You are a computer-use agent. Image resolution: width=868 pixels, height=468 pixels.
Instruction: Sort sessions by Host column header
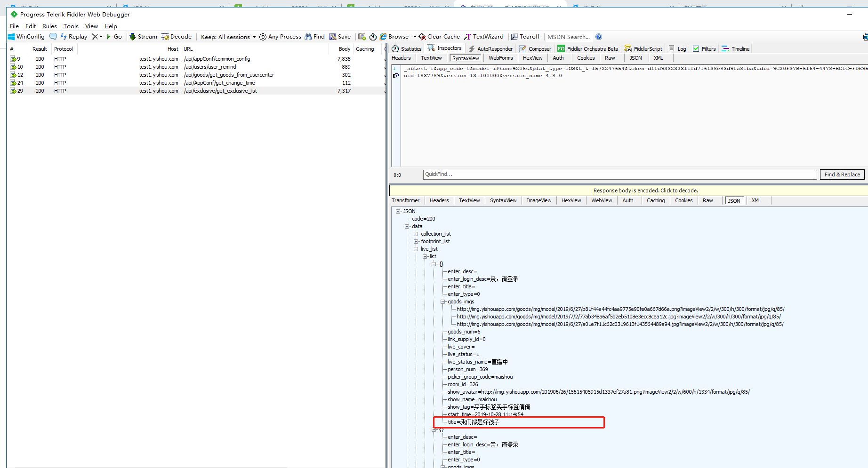point(129,49)
